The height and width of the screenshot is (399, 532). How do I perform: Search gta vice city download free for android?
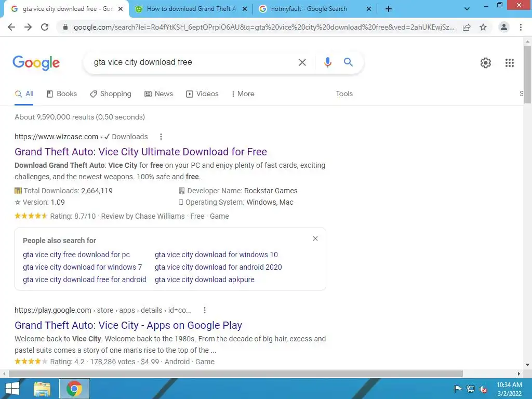(x=85, y=280)
